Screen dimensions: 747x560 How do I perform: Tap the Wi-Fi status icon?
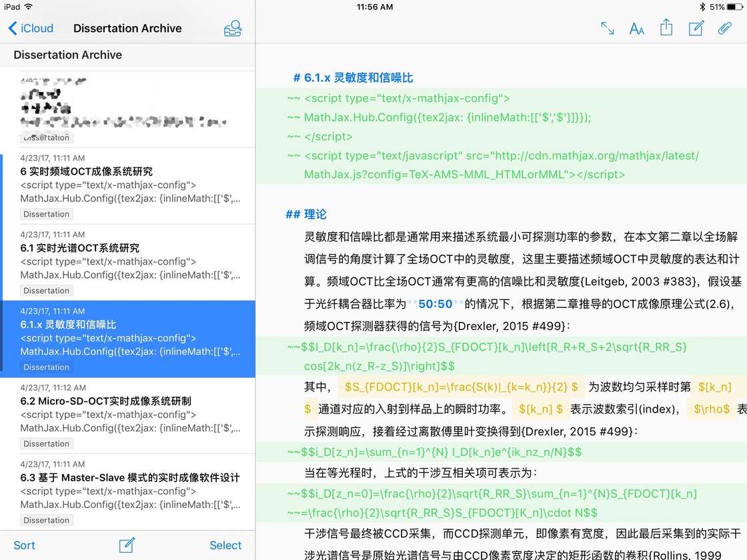(29, 7)
